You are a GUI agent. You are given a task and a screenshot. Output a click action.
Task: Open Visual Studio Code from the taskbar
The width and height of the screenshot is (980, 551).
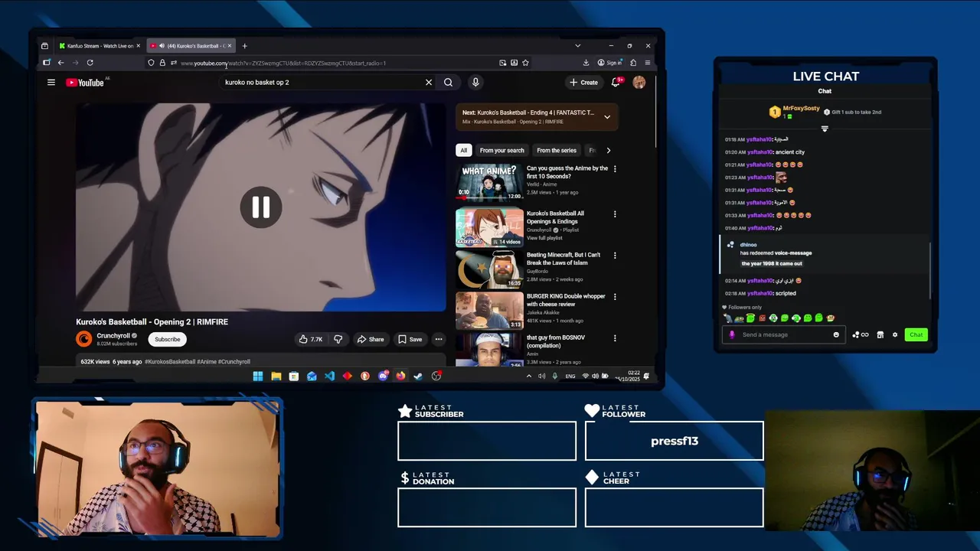tap(329, 376)
